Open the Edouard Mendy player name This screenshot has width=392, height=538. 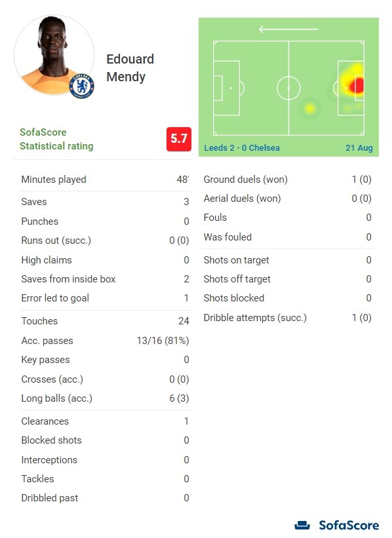click(130, 68)
